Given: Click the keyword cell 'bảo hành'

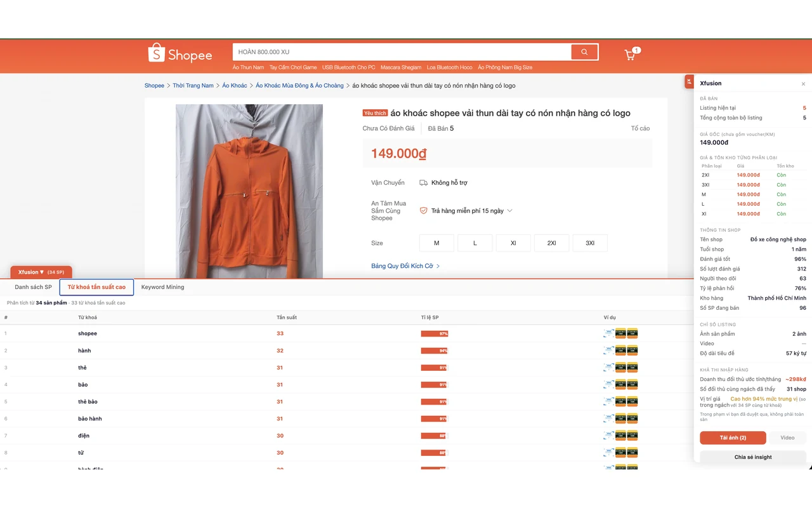Looking at the screenshot, I should click(89, 419).
